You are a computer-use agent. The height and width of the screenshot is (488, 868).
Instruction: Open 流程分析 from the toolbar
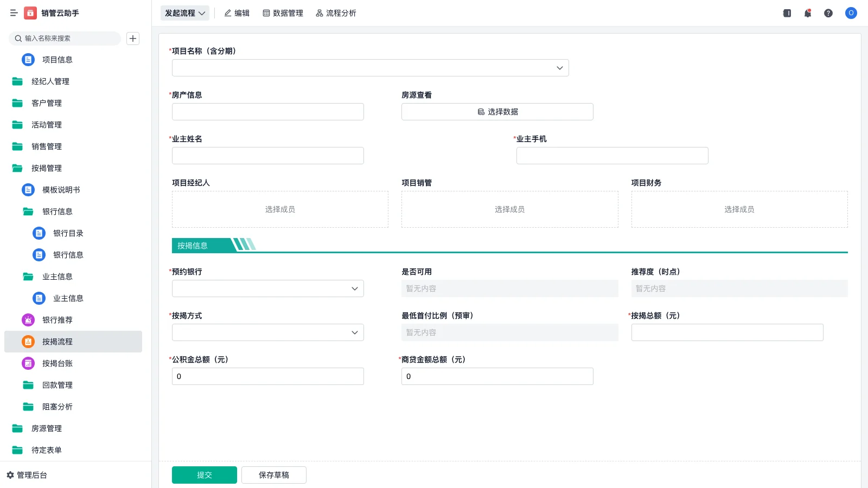[336, 13]
